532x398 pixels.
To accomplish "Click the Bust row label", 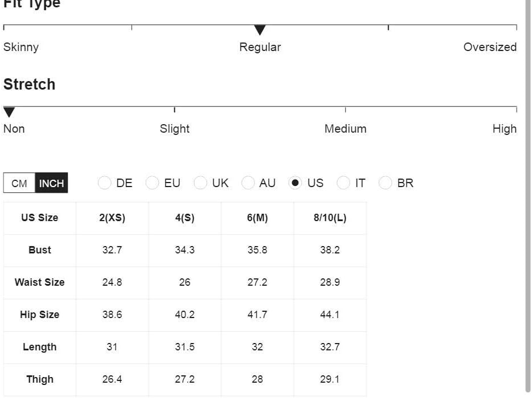I will pyautogui.click(x=40, y=250).
